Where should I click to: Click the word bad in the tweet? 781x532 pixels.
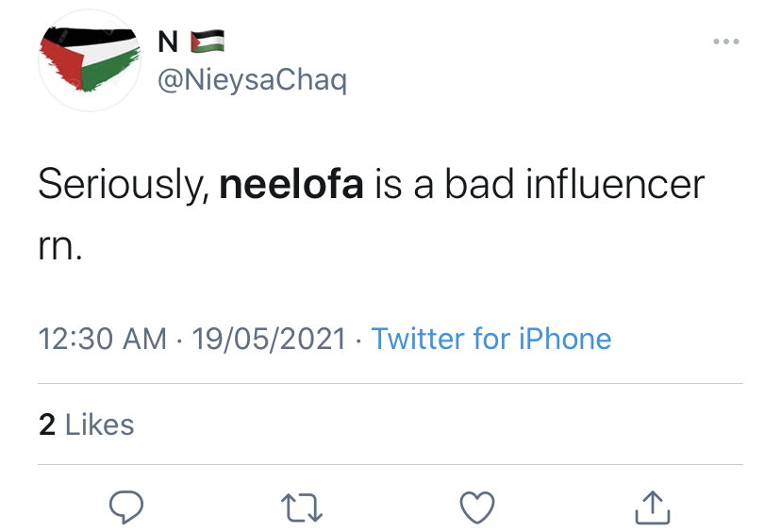tap(479, 184)
